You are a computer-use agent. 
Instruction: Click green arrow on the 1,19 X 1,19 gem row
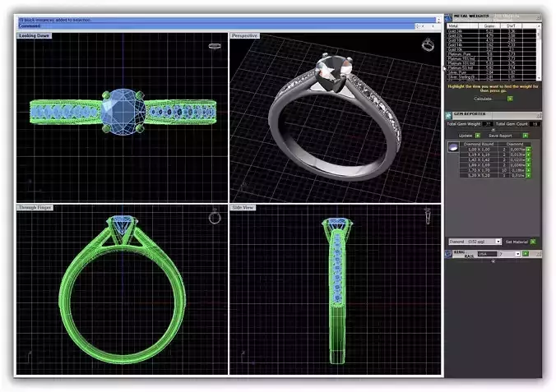529,154
